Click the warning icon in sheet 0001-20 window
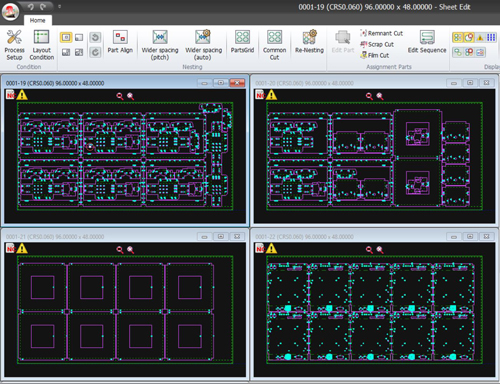500x384 pixels. (271, 95)
